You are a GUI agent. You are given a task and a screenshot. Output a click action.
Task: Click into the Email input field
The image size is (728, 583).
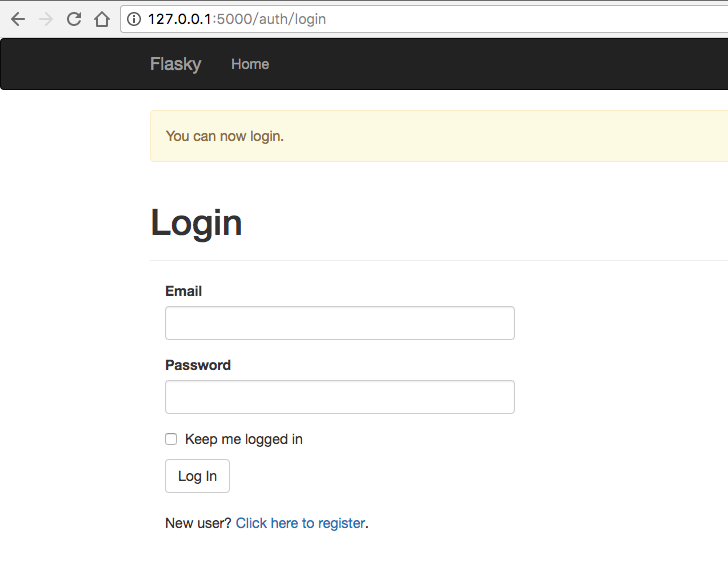coord(339,323)
